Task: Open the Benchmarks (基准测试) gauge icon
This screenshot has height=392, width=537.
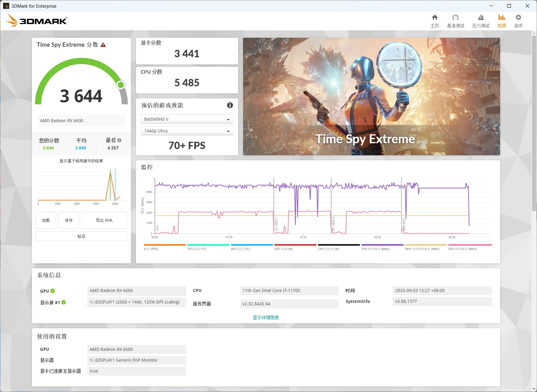Action: coord(455,18)
